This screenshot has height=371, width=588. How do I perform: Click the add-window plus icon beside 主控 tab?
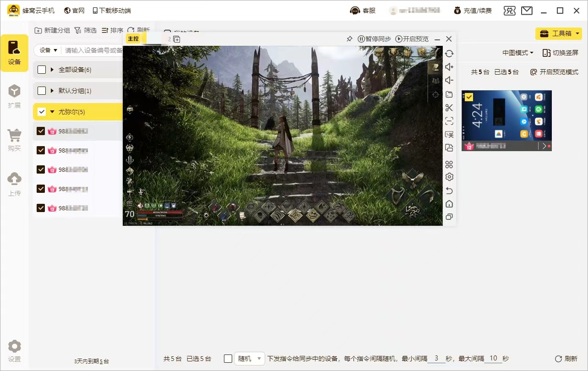coord(177,39)
